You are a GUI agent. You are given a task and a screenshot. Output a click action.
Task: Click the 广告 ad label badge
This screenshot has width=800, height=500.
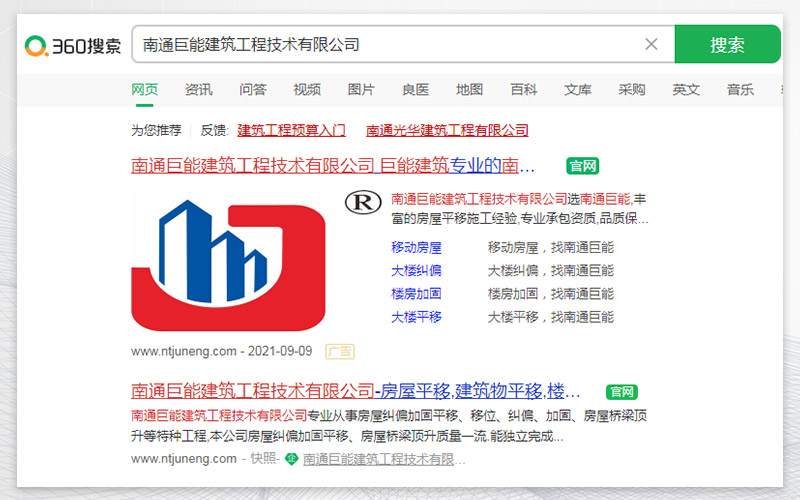click(340, 352)
